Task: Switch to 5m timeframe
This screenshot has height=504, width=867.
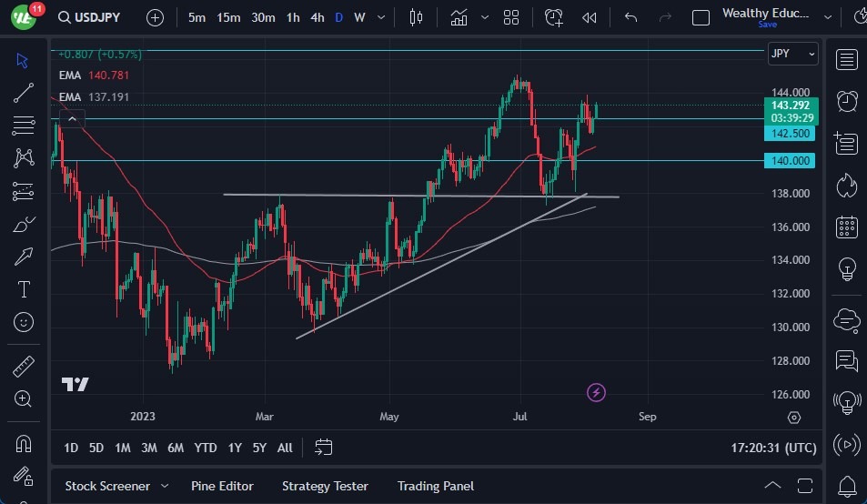Action: [197, 17]
